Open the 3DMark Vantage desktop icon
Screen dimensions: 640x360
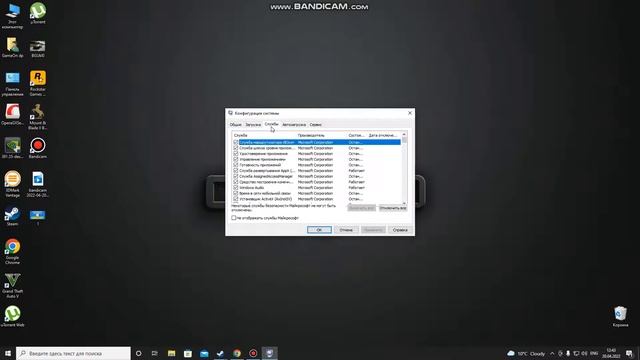click(12, 184)
